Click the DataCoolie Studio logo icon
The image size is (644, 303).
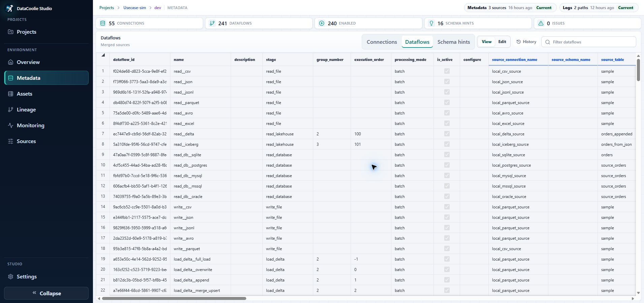[10, 8]
